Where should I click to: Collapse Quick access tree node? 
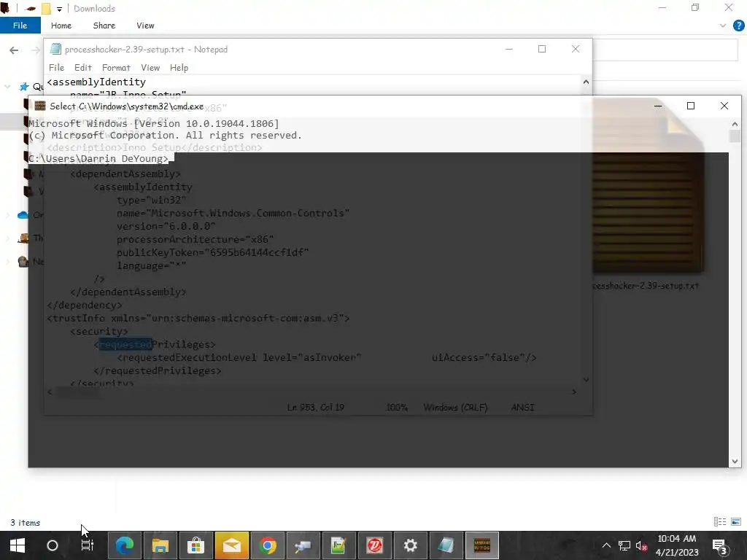point(7,86)
